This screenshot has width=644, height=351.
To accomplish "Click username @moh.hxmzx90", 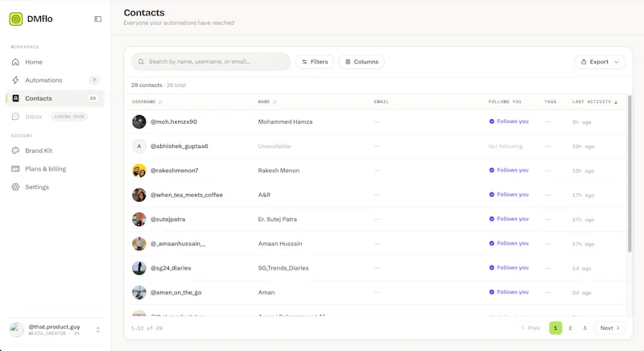I will pyautogui.click(x=174, y=122).
